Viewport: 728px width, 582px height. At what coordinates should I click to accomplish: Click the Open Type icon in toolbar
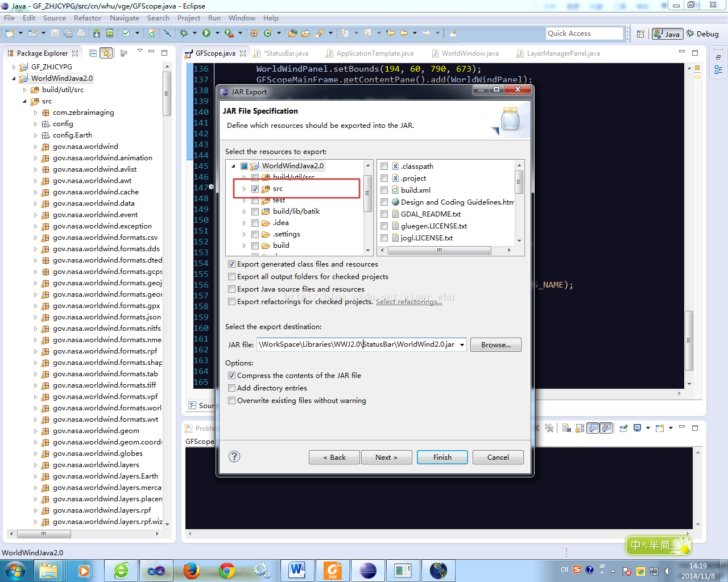click(293, 34)
